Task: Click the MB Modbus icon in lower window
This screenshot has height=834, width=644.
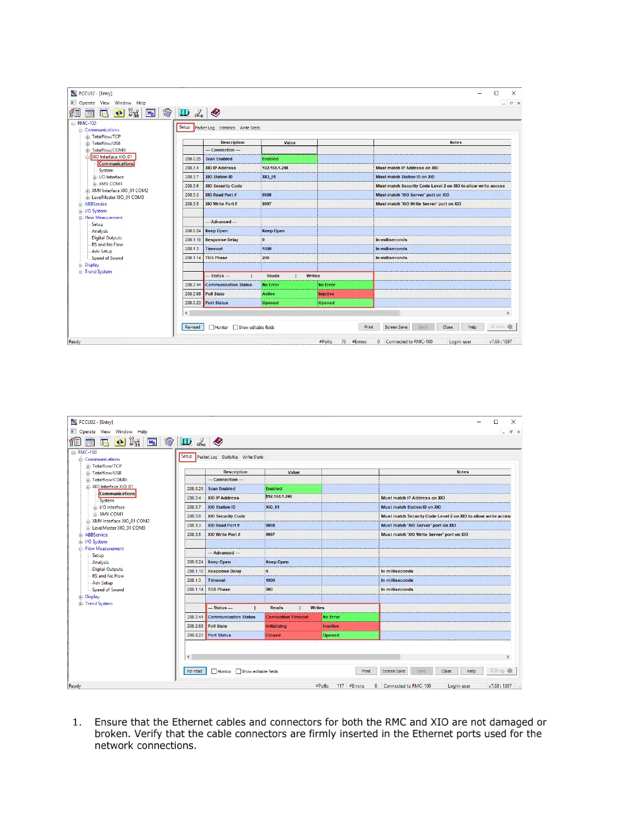Action: tap(152, 442)
